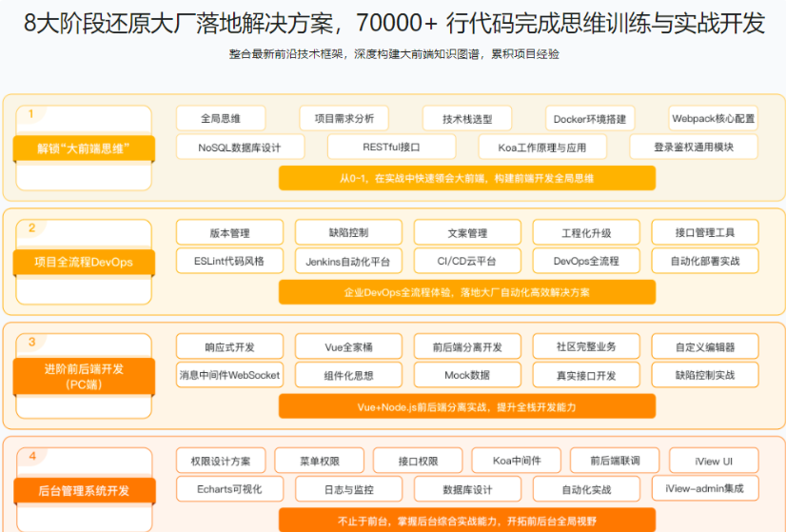
Task: Click the 企业DevOps全流程体验 orange banner
Action: coord(466,292)
